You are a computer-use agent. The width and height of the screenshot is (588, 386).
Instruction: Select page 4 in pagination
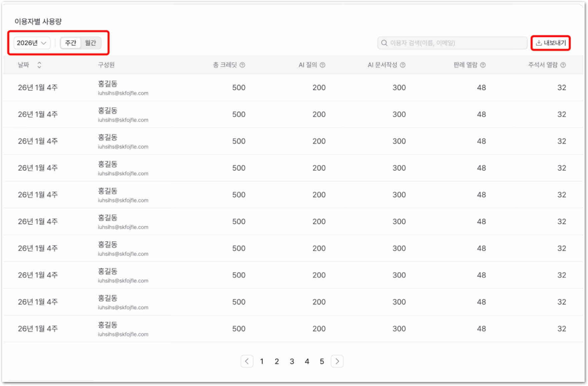point(307,361)
